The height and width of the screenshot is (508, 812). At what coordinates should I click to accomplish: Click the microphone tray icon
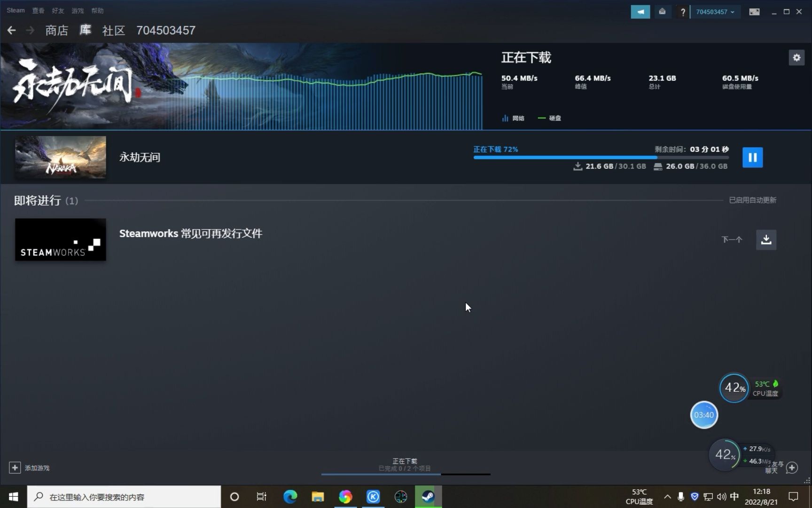(681, 497)
